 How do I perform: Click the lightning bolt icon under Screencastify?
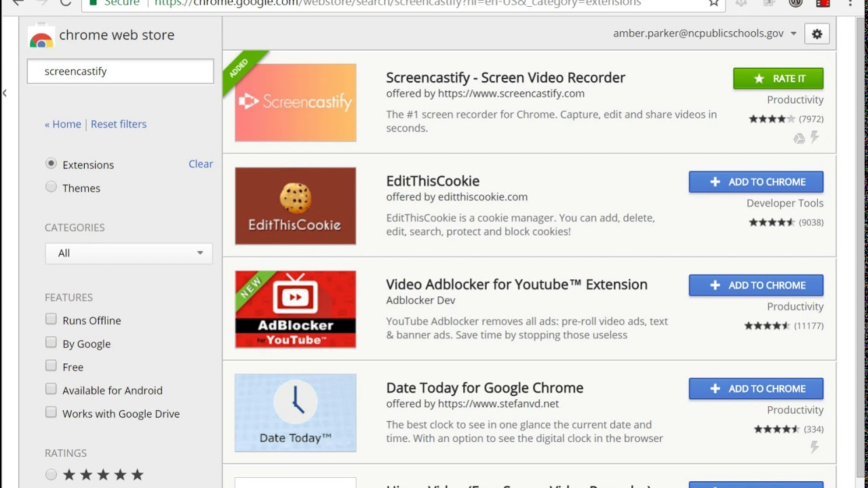[x=814, y=138]
